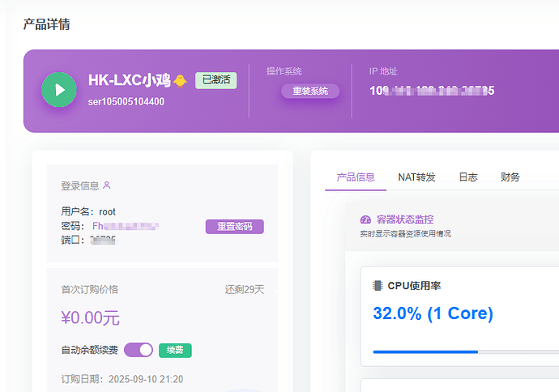Click the green play button

pyautogui.click(x=58, y=89)
